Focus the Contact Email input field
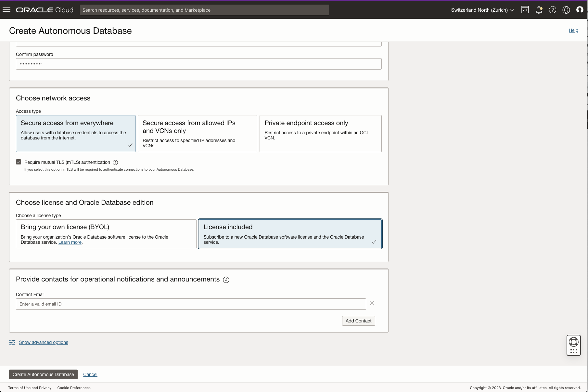Screen dimensions: 588x392 pos(191,304)
